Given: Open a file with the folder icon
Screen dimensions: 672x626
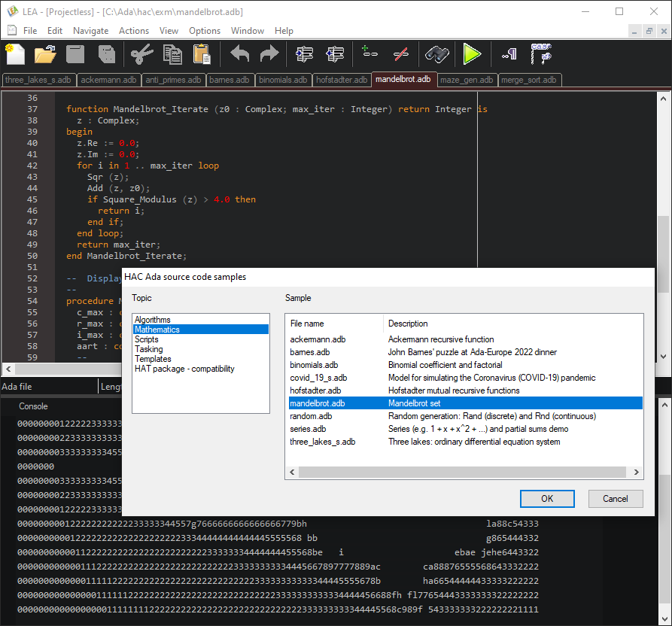Looking at the screenshot, I should [45, 54].
